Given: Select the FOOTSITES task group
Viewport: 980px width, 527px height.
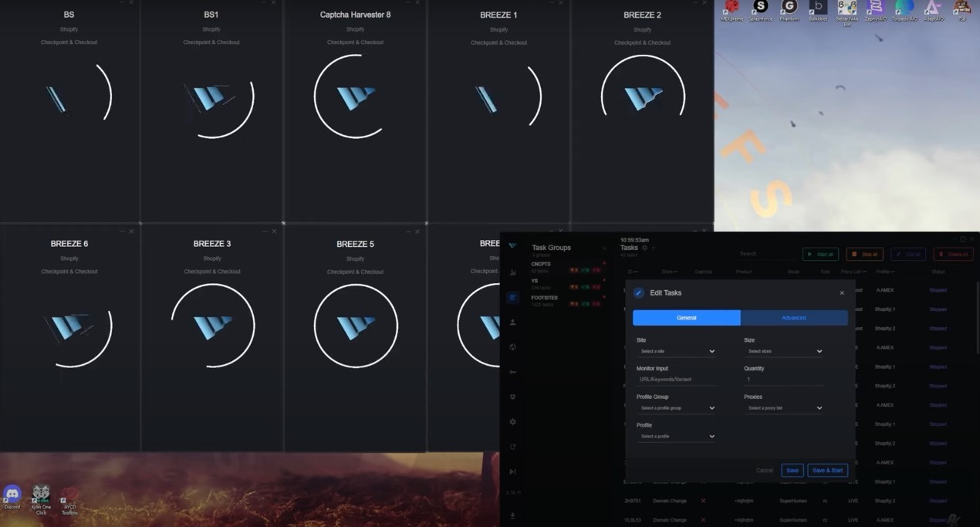Looking at the screenshot, I should (567, 301).
